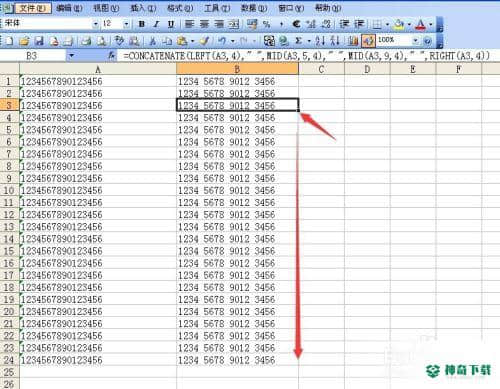The height and width of the screenshot is (389, 500).
Task: Toggle underline formatting
Action: click(171, 24)
